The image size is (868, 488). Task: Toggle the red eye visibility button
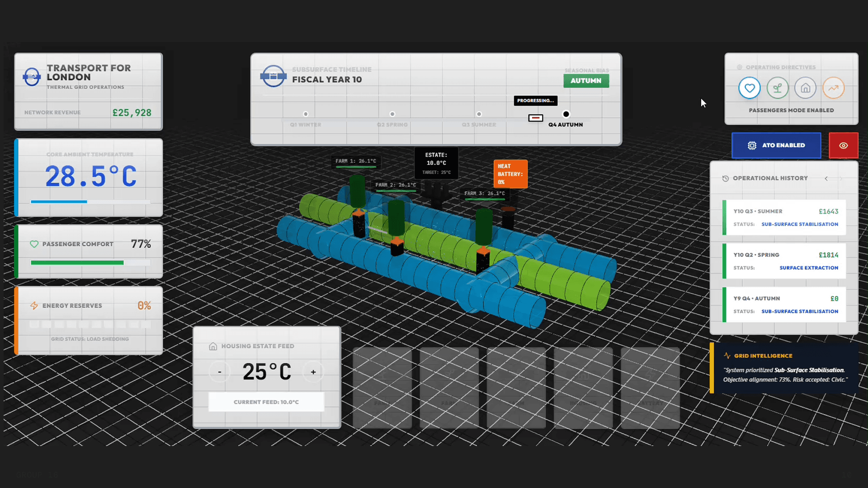tap(844, 145)
